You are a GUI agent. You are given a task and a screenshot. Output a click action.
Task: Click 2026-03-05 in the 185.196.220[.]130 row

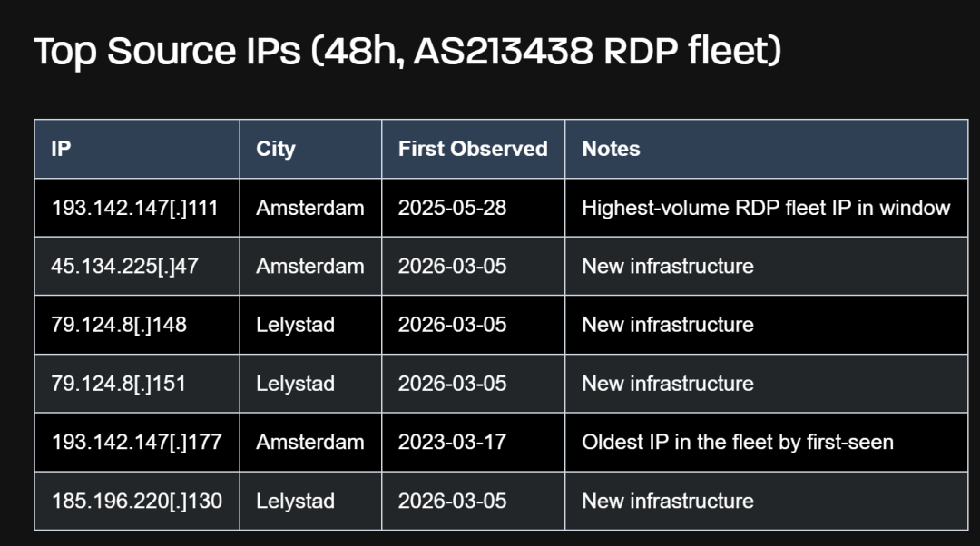pyautogui.click(x=452, y=501)
